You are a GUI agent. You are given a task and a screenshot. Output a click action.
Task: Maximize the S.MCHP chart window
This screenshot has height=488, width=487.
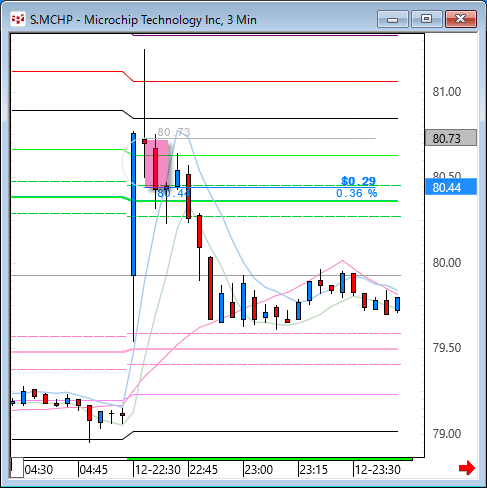[x=426, y=19]
